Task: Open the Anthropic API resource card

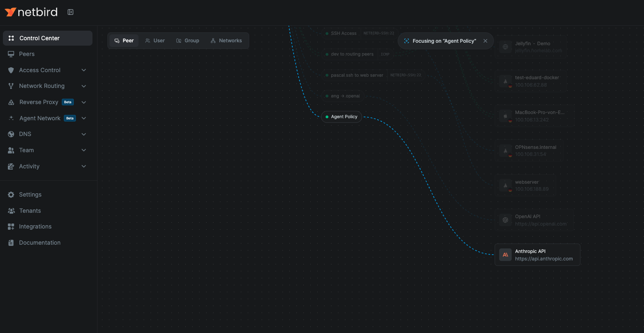Action: (x=537, y=255)
